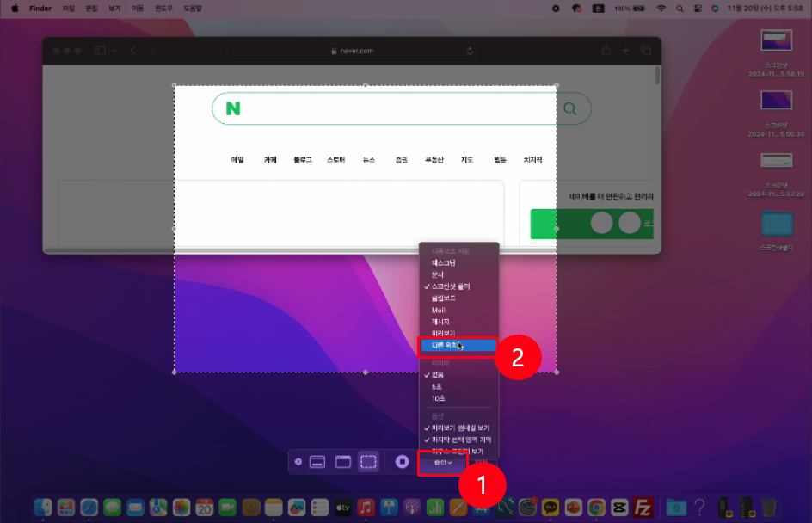The image size is (812, 523).
Task: Expand Safari sidebar chevron dropdown
Action: pos(114,51)
